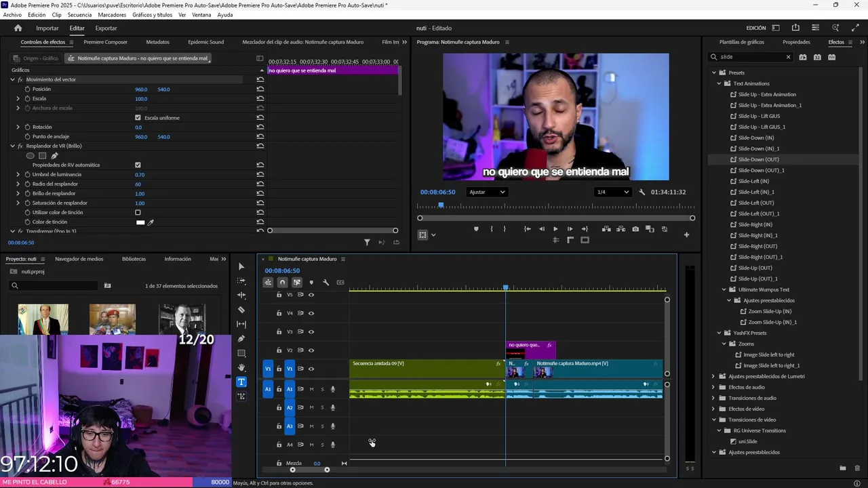
Task: Step forward one frame in program monitor
Action: (x=570, y=229)
